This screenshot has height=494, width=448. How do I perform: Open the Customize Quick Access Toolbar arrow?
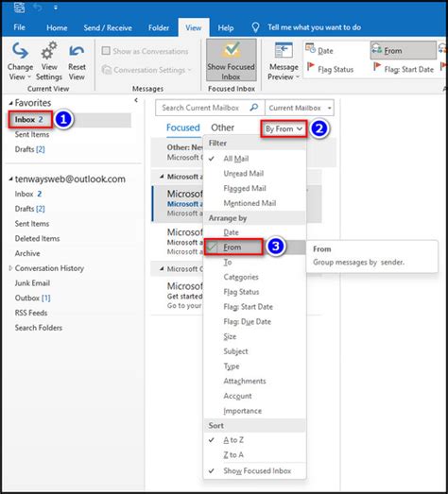pos(56,8)
